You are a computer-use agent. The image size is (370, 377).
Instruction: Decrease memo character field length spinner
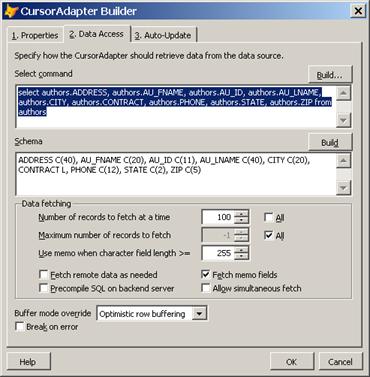tap(241, 257)
